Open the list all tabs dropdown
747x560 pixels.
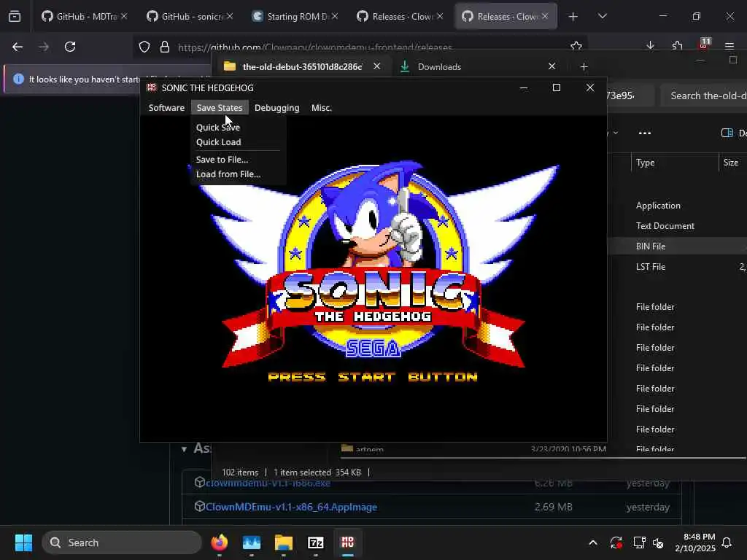(x=603, y=17)
